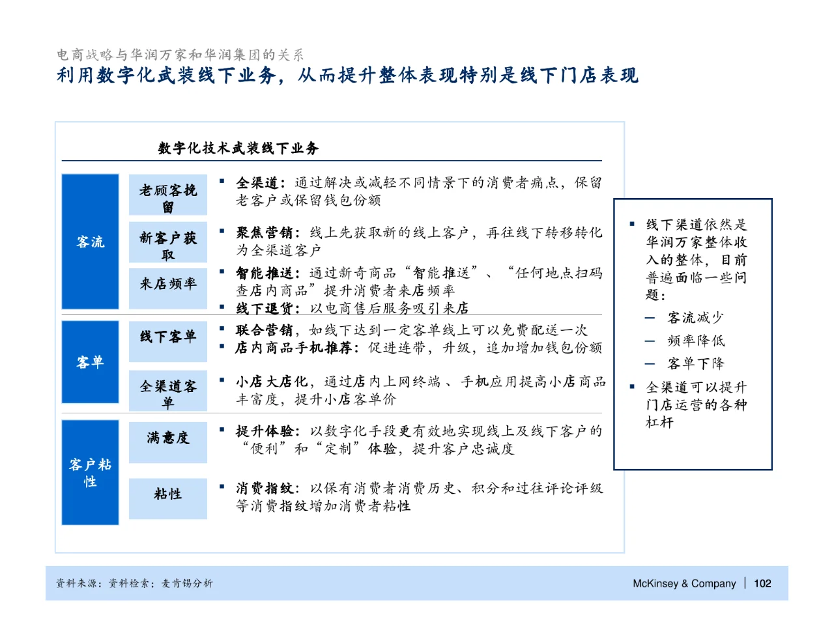Click the 数字化技术武装线下业务 header
Screen dimensions: 834x644
(x=238, y=147)
